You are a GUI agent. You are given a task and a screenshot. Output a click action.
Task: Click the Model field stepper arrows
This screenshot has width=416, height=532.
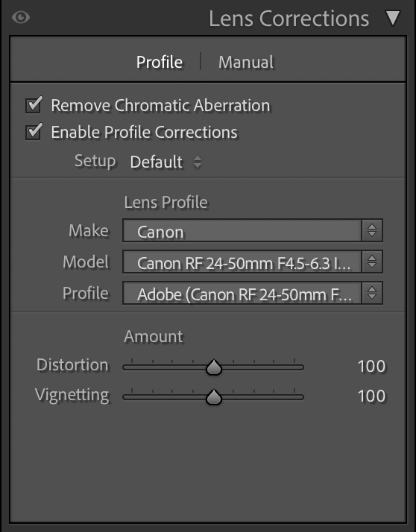coord(372,262)
